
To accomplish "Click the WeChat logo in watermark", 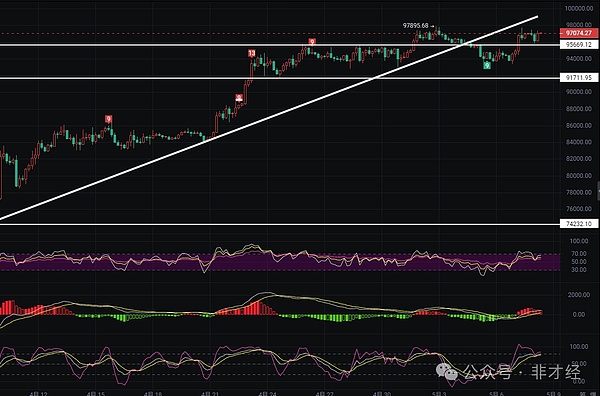I will pos(447,371).
